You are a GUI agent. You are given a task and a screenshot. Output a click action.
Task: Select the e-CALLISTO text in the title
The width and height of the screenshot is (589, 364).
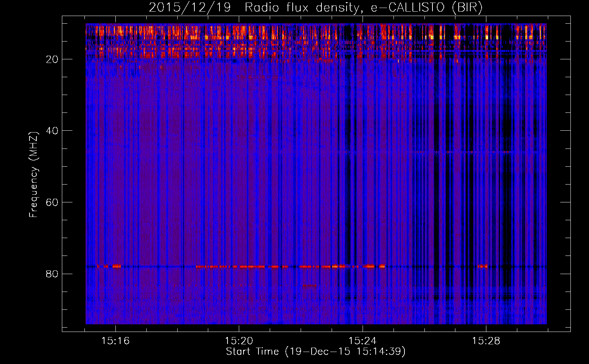pyautogui.click(x=408, y=8)
